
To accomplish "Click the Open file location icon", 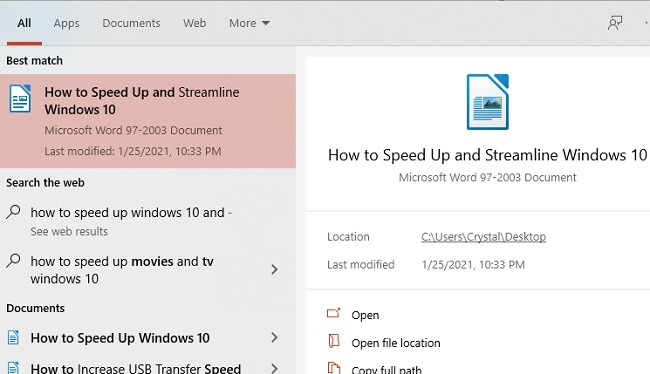I will [x=334, y=341].
